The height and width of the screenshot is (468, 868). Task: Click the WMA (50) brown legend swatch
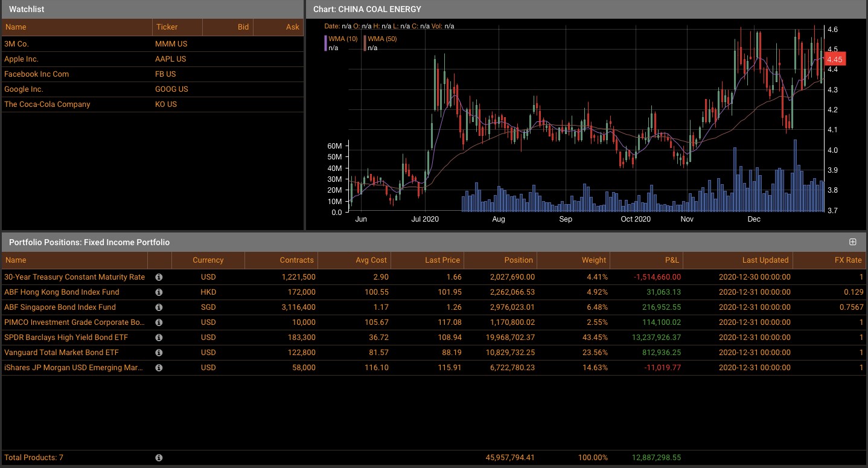(x=365, y=43)
